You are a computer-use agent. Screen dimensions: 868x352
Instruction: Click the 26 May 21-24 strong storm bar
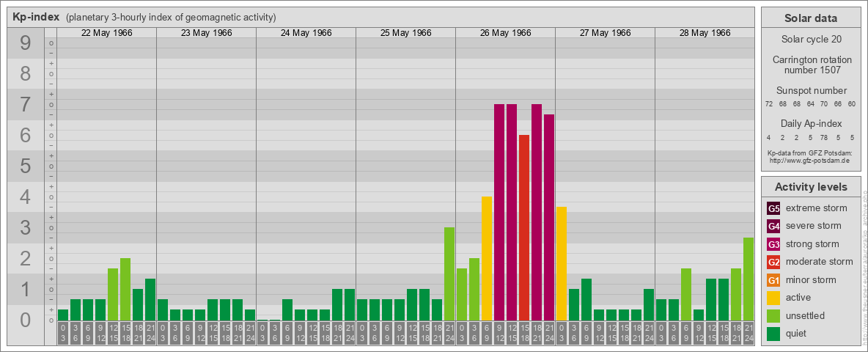click(549, 218)
